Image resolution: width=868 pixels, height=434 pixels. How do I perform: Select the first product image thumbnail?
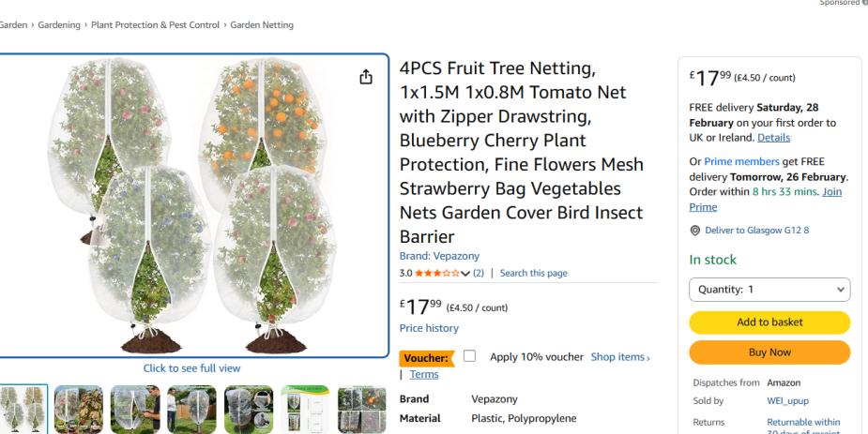[21, 409]
